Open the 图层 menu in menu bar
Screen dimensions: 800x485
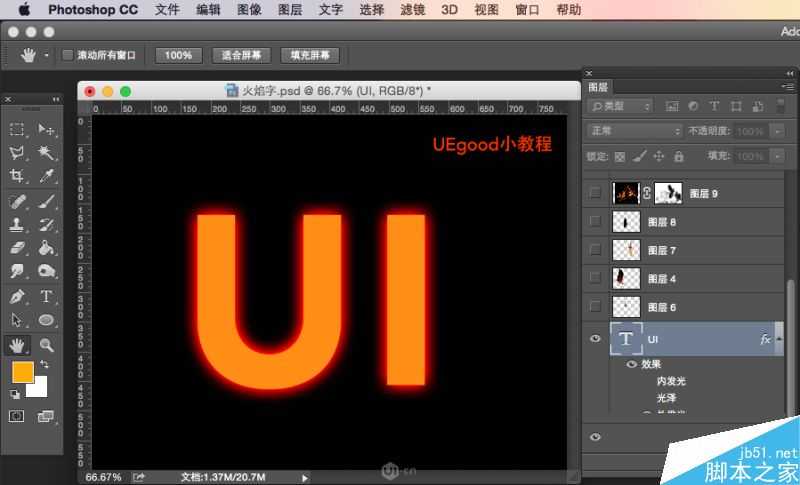pos(289,10)
